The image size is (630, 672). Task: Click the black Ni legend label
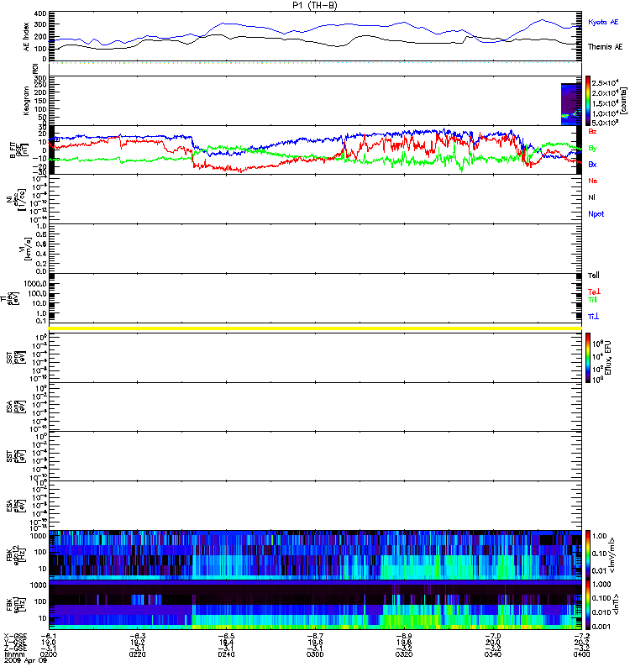click(x=591, y=197)
